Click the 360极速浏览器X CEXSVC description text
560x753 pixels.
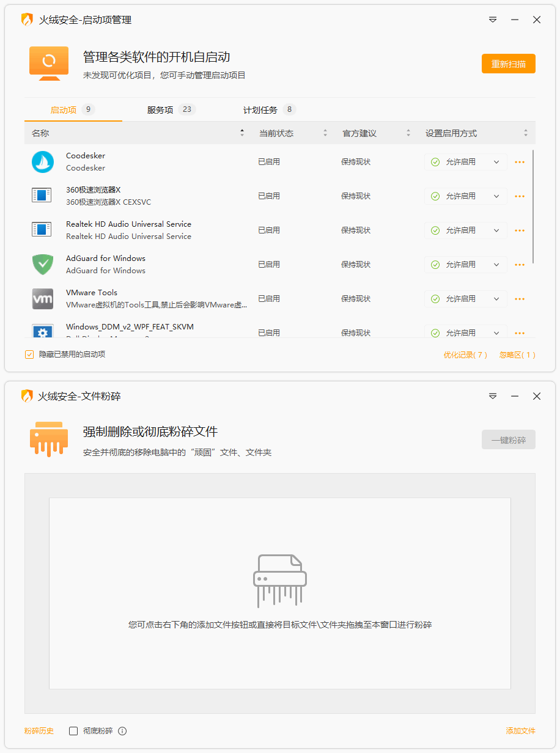[109, 202]
